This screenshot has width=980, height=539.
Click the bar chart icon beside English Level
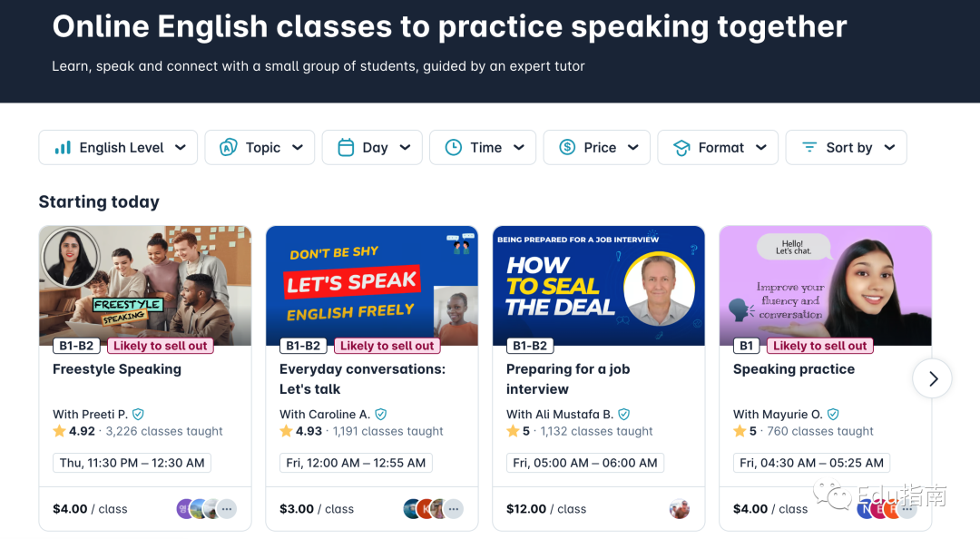point(63,148)
